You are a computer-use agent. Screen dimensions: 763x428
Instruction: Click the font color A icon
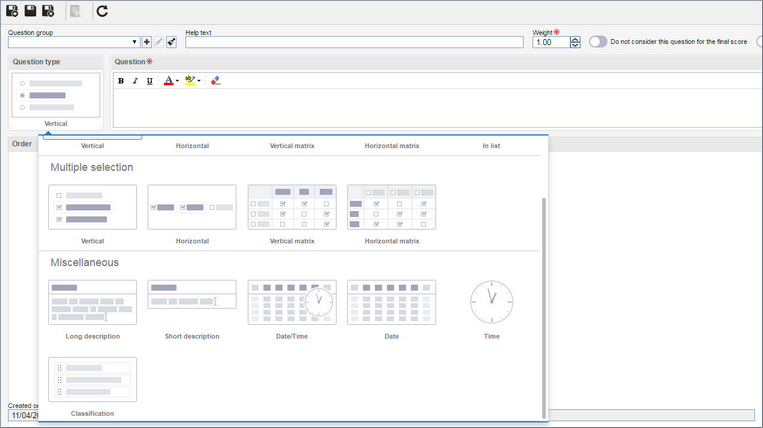168,81
